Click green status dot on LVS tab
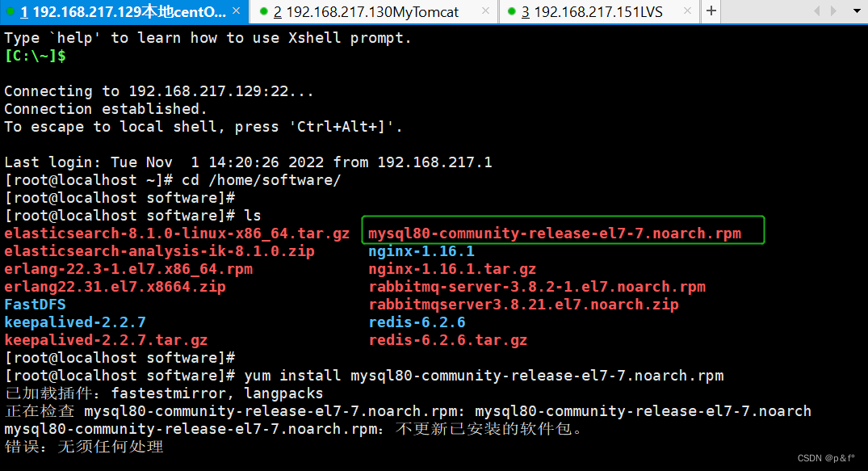The width and height of the screenshot is (868, 471). coord(512,12)
